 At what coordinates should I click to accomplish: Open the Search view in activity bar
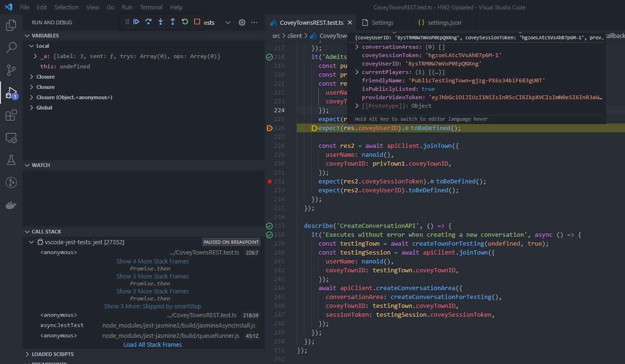(x=11, y=47)
